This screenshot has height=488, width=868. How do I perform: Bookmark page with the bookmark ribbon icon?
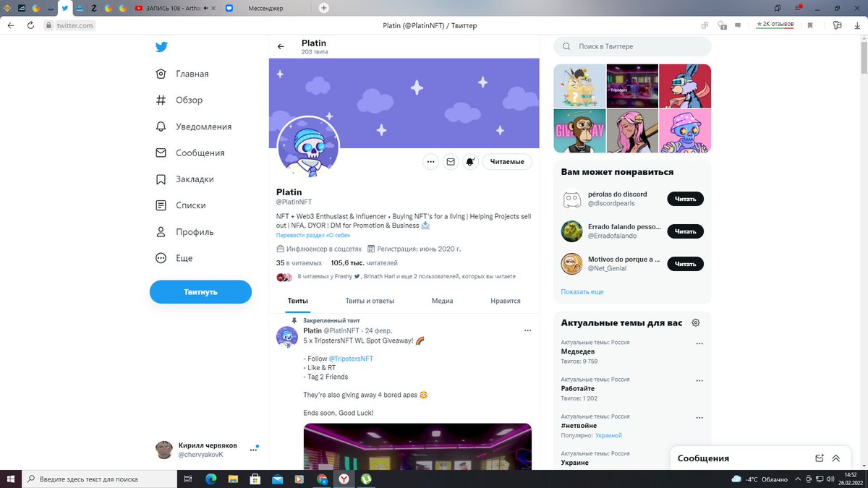(810, 25)
